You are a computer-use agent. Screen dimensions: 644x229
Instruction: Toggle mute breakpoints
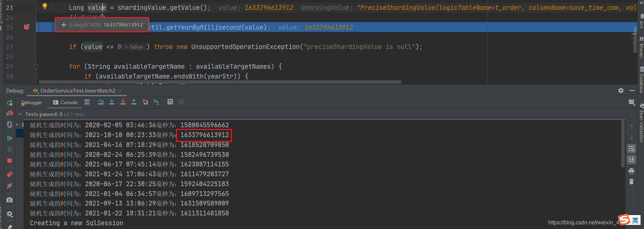10,186
